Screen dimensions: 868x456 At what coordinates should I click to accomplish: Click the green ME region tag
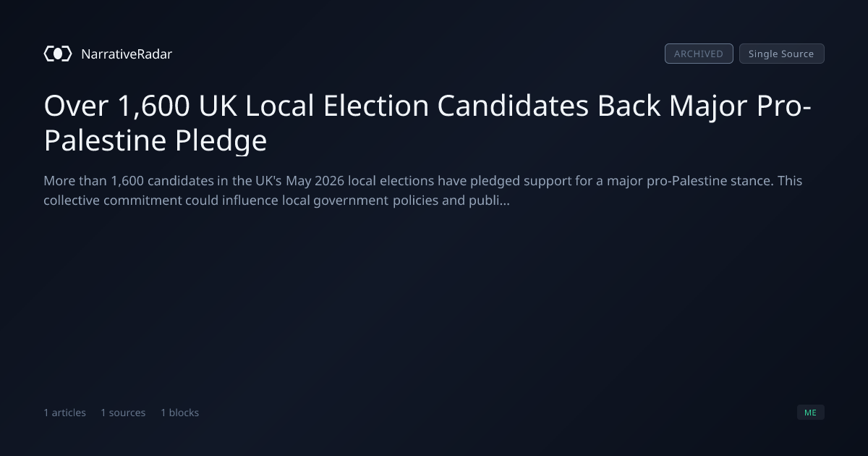tap(810, 413)
